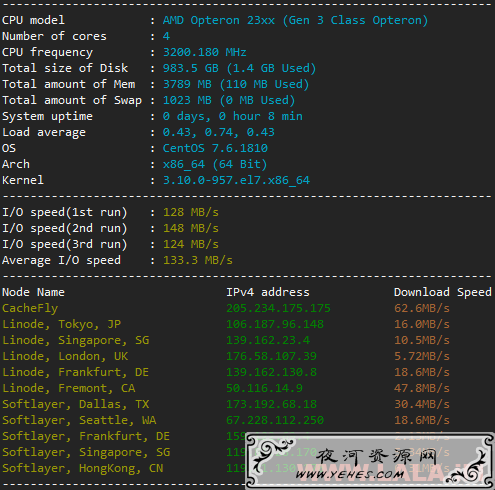This screenshot has width=495, height=490.
Task: Select node 'Linode, Frankfurt, DE'
Action: point(75,372)
